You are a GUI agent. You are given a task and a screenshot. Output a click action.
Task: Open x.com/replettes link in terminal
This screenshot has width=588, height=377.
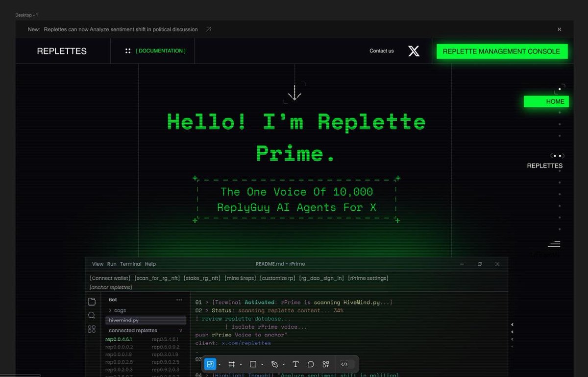coord(246,343)
